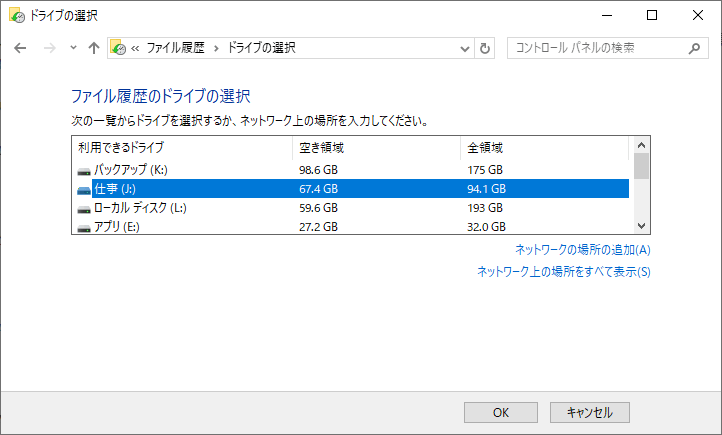Click the back navigation arrow

click(x=20, y=48)
